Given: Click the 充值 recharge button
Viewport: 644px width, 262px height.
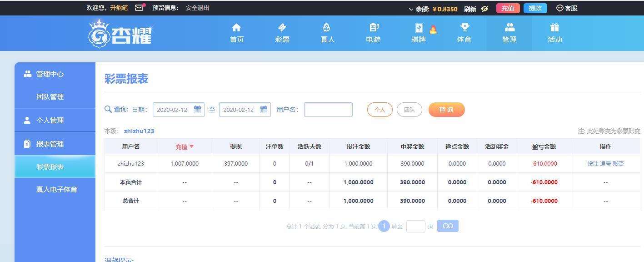Looking at the screenshot, I should click(508, 8).
